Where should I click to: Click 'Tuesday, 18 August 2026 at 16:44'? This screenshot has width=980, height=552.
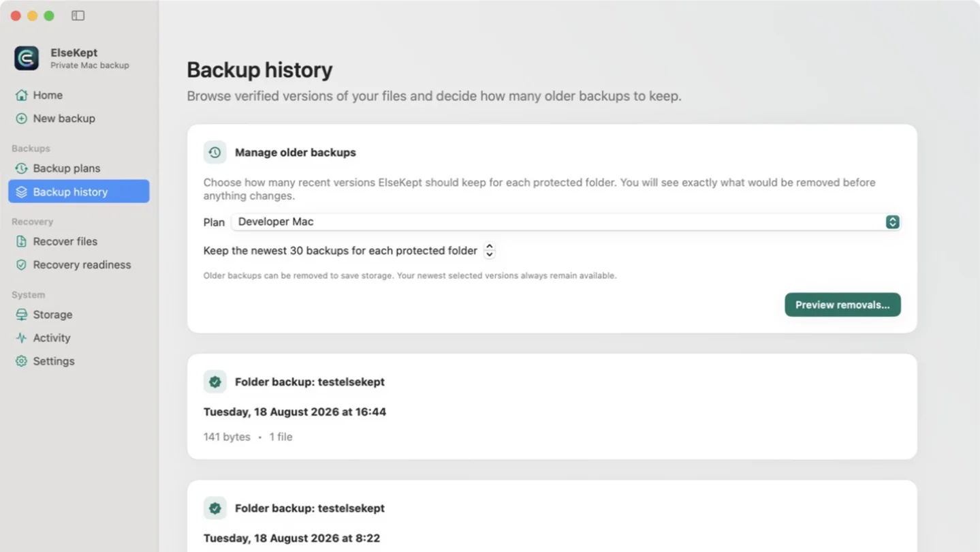[295, 412]
